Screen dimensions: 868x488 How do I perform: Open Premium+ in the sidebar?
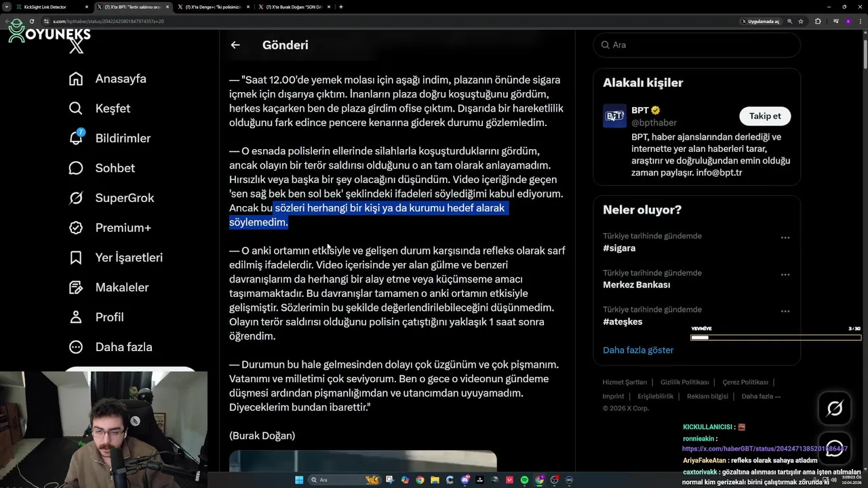pyautogui.click(x=110, y=228)
